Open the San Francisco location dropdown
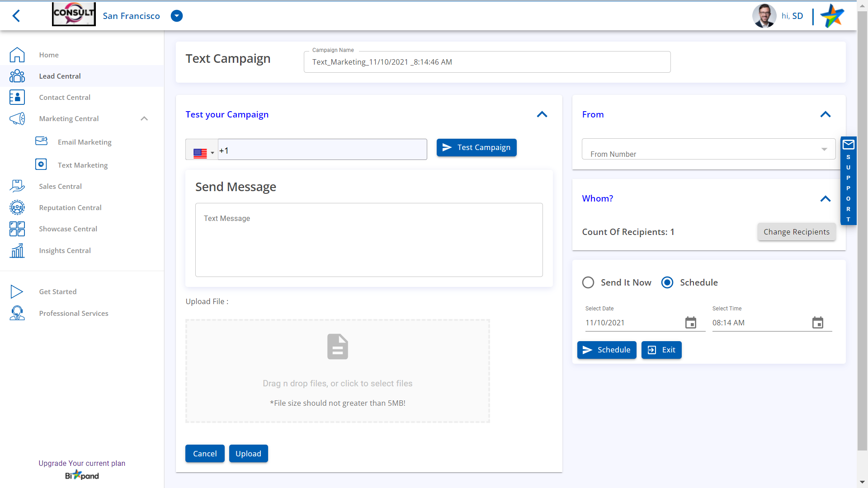The image size is (868, 488). coord(176,16)
